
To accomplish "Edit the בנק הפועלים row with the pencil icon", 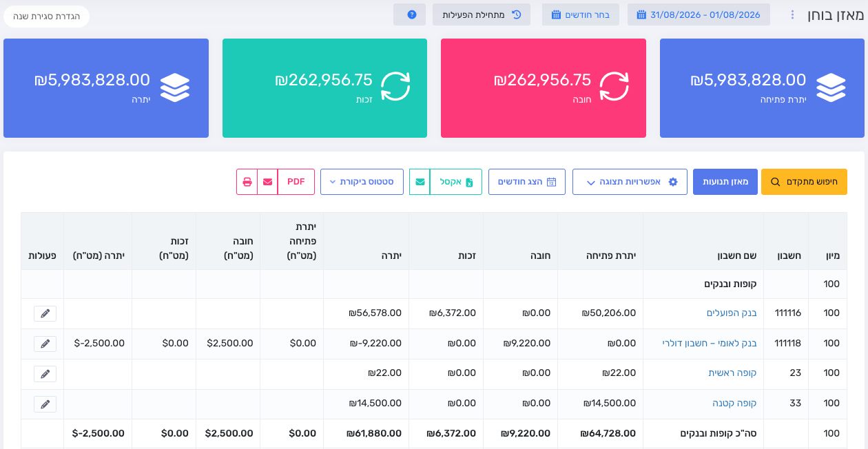I will point(45,313).
